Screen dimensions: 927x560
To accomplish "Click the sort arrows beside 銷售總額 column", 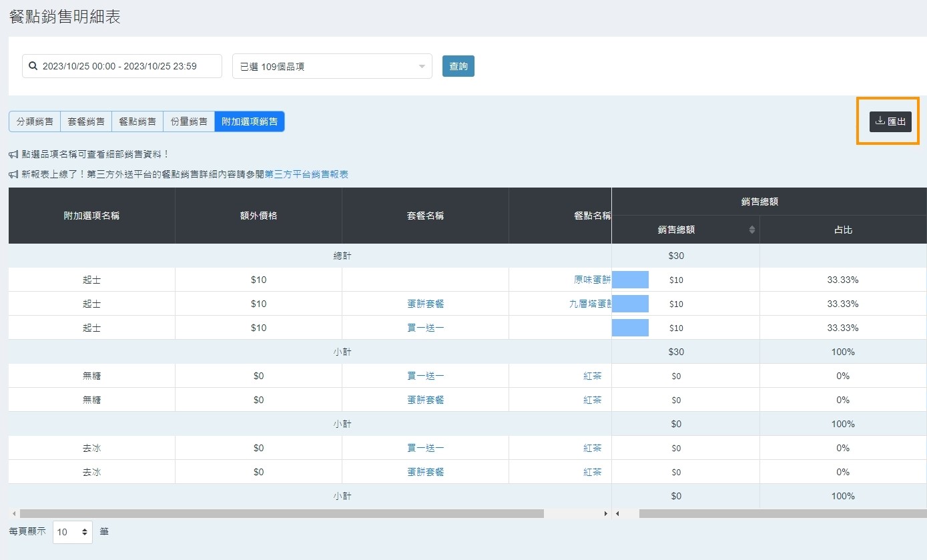I will tap(752, 230).
